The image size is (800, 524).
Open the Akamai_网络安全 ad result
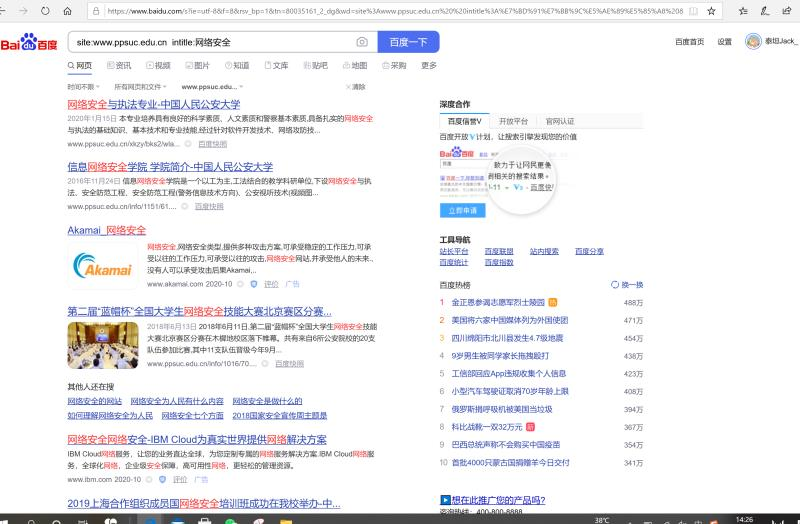click(x=107, y=230)
